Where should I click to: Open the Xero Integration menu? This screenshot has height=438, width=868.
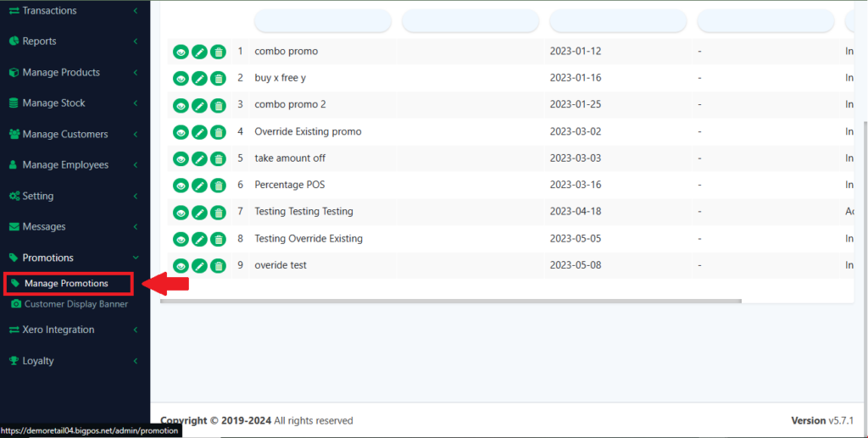(x=58, y=330)
